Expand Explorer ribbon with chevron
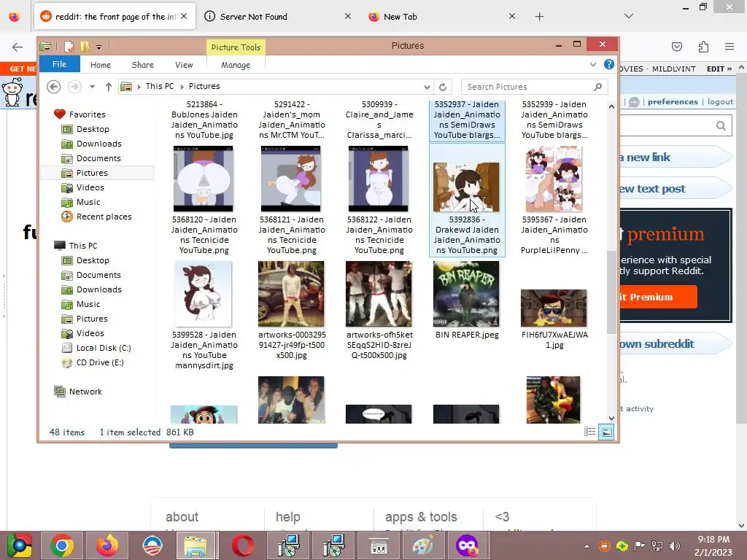The height and width of the screenshot is (560, 747). click(592, 64)
